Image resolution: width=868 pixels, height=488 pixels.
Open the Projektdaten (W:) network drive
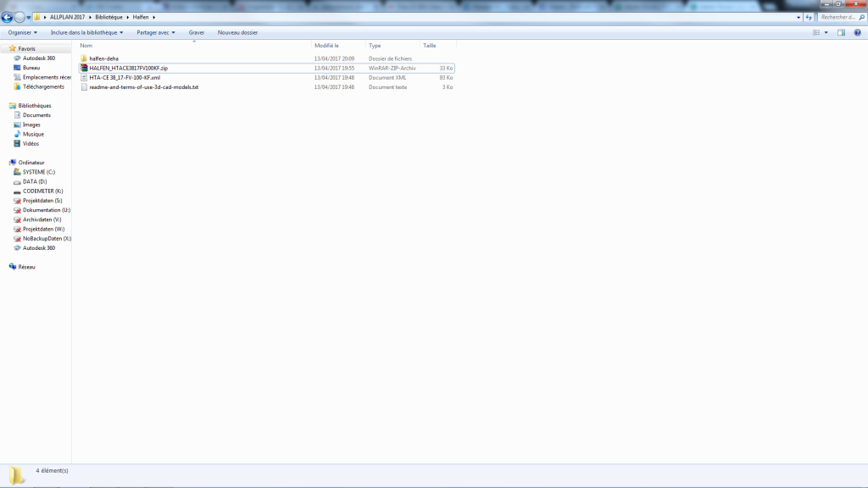(x=43, y=229)
